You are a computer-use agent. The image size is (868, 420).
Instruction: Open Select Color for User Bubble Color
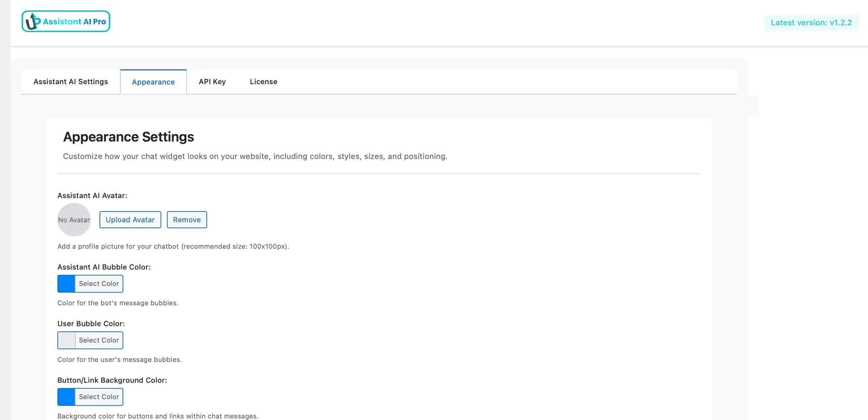point(99,340)
